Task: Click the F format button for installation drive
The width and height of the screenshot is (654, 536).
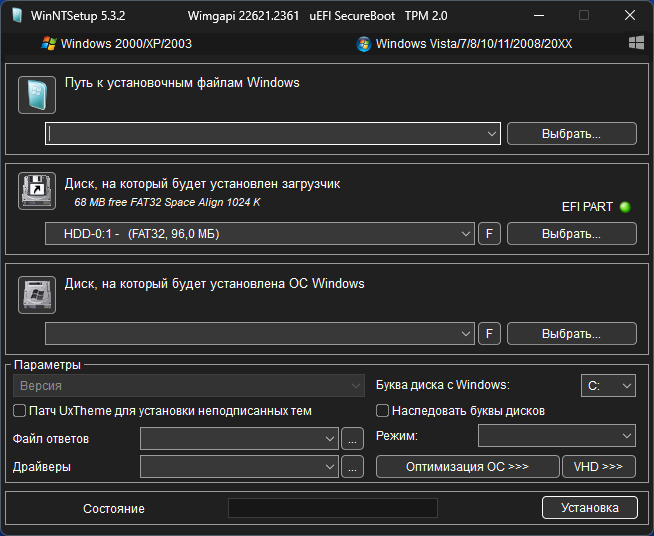Action: tap(489, 334)
